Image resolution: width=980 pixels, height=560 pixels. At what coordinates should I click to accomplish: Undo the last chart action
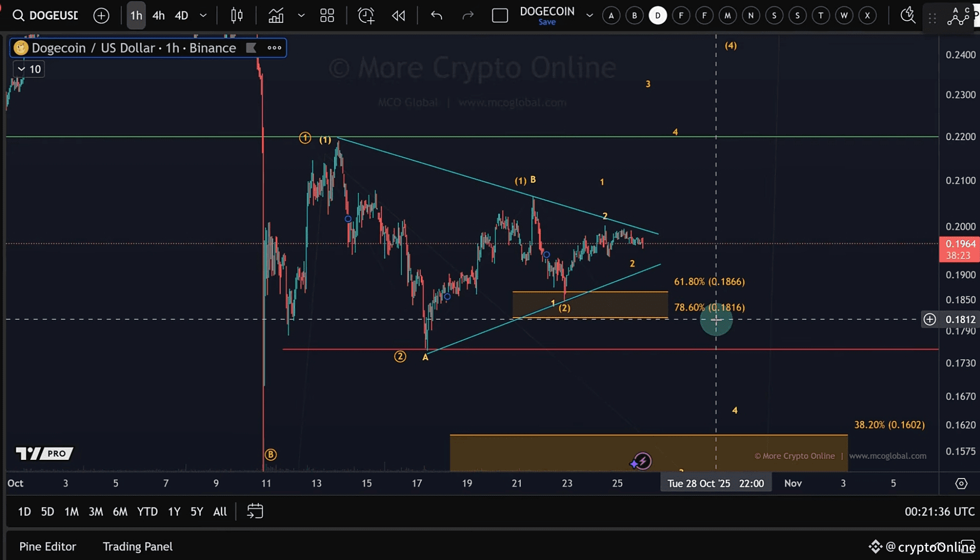(436, 16)
